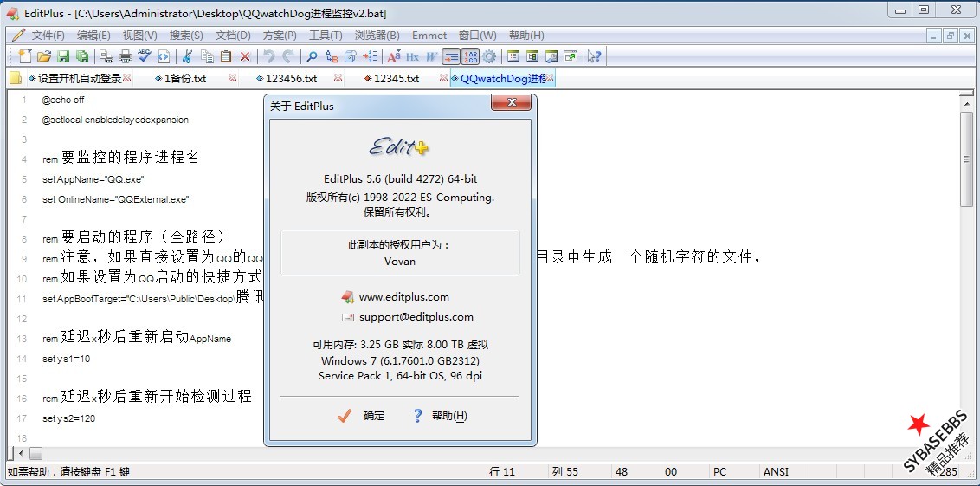This screenshot has height=486, width=980.
Task: Click the Print icon in toolbar
Action: coord(126,56)
